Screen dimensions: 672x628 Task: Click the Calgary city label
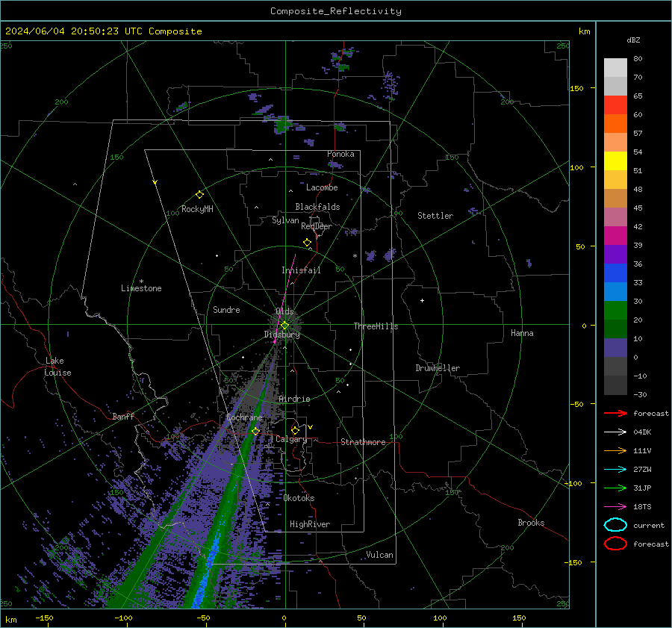291,439
